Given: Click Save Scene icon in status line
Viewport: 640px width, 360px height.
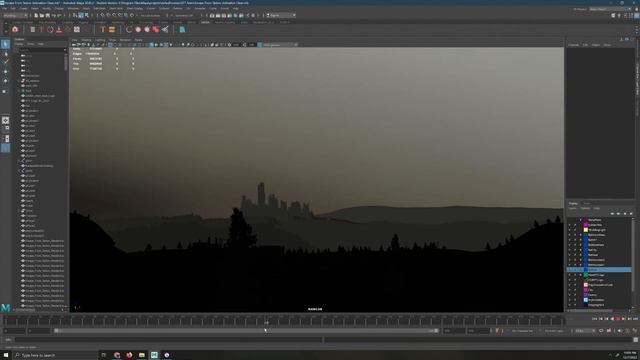Looking at the screenshot, I should (47, 16).
